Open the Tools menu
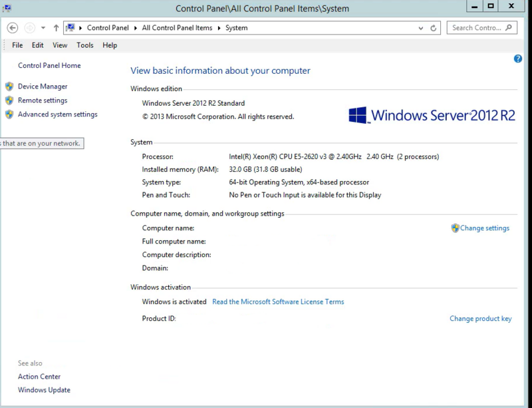 85,45
